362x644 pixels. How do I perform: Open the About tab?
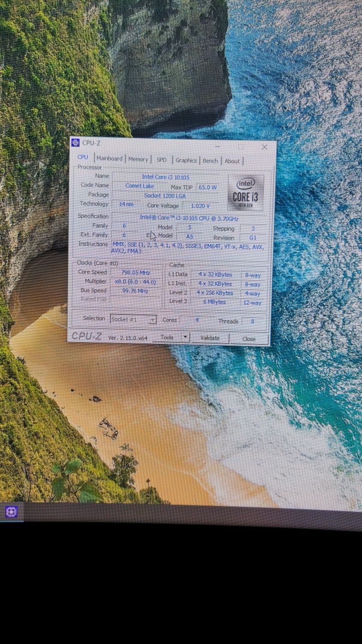tap(232, 161)
